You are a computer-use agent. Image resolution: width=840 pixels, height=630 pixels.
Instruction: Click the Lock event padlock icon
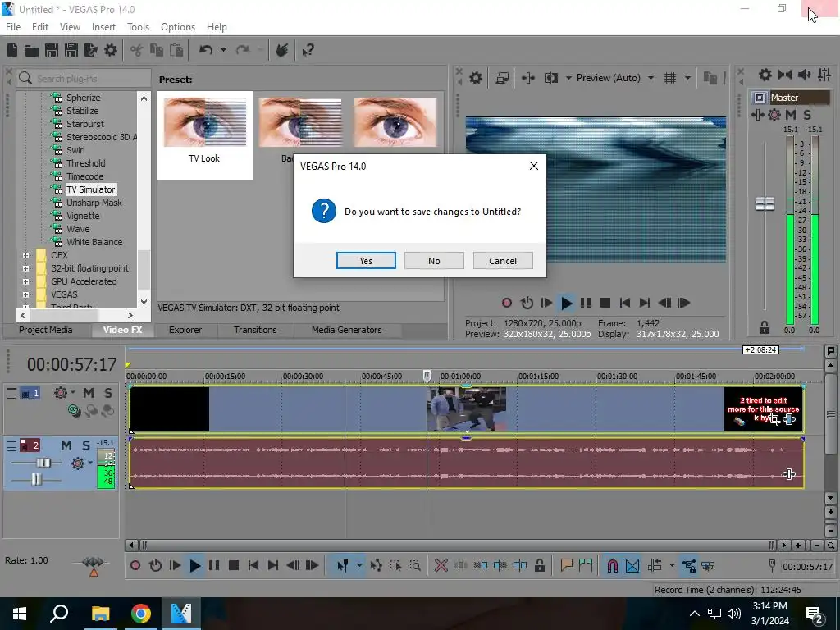point(540,566)
